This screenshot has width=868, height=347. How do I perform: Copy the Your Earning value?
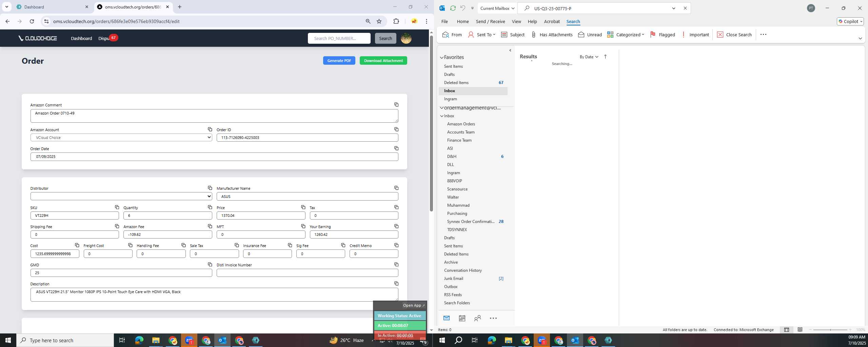[x=396, y=226]
